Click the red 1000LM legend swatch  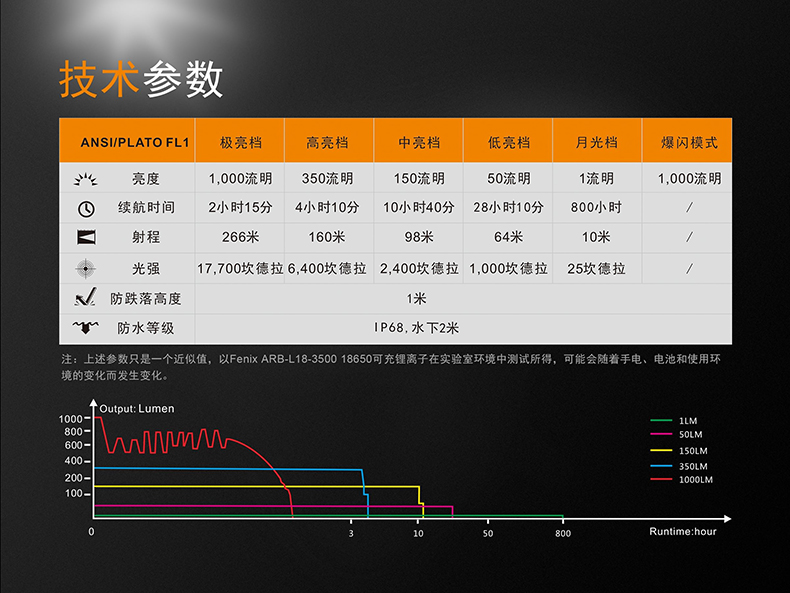click(660, 480)
